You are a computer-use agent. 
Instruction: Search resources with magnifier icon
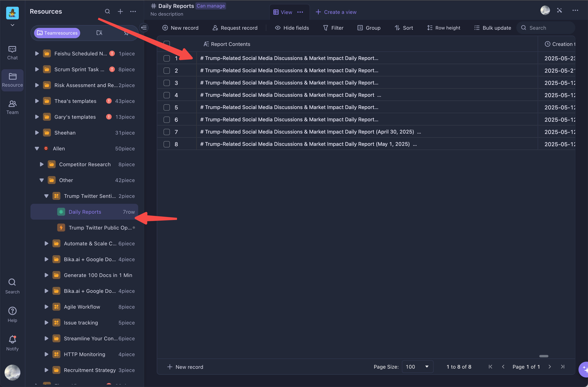click(x=107, y=11)
